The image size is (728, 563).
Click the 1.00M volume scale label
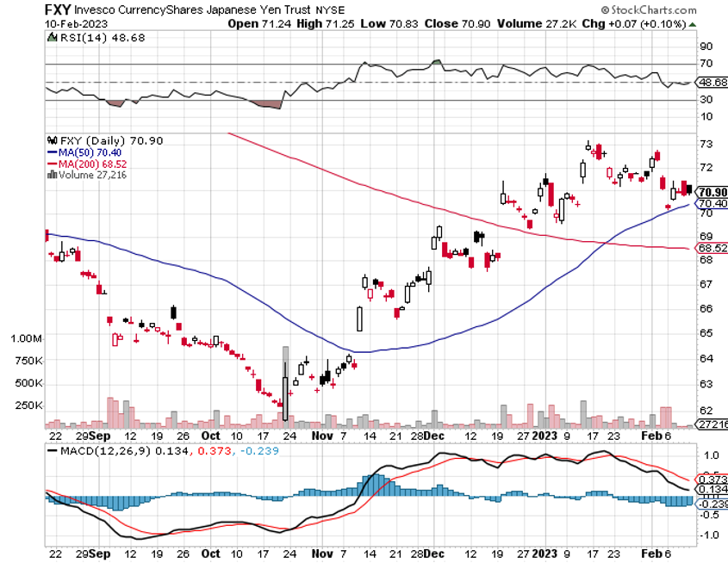26,338
